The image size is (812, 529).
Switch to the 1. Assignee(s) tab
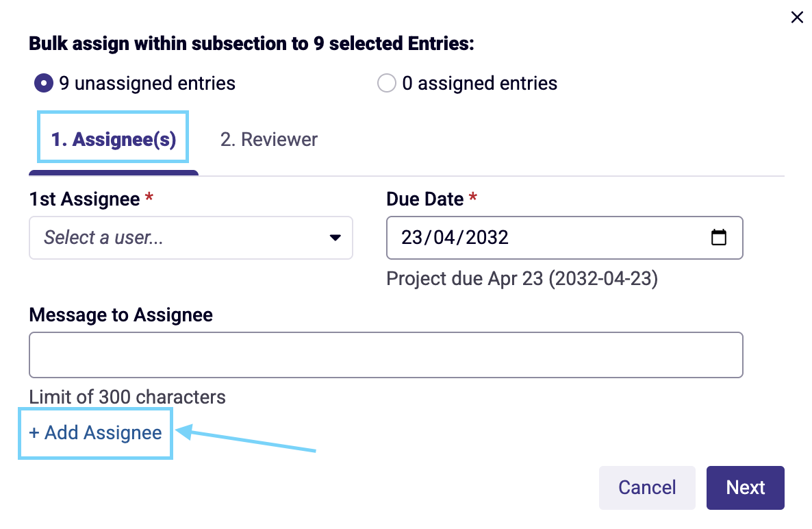coord(114,139)
